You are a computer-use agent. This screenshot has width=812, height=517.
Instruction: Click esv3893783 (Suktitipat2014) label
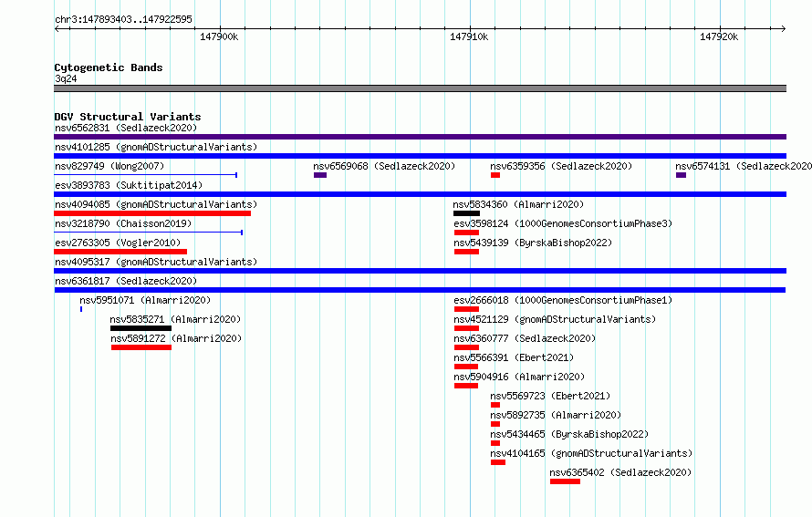[x=129, y=185]
